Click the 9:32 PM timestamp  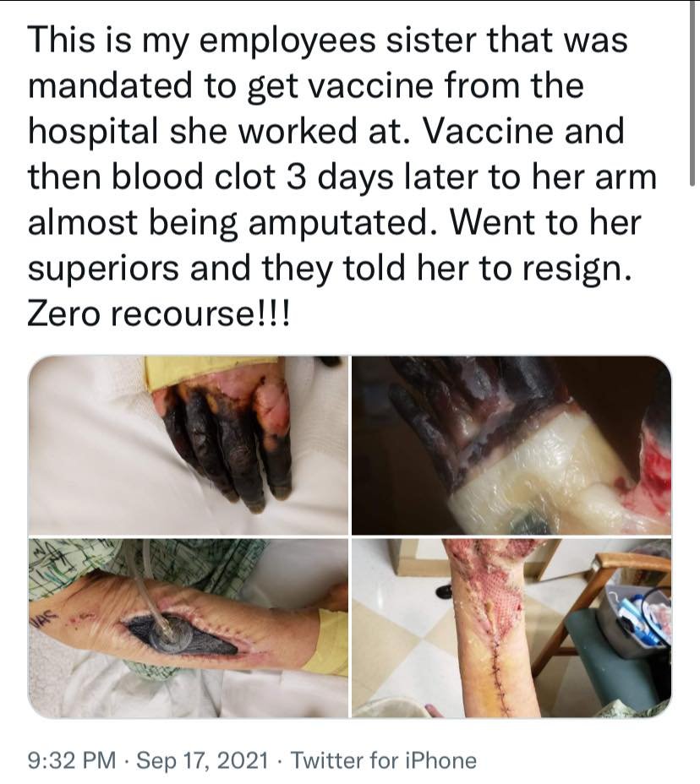coord(72,760)
